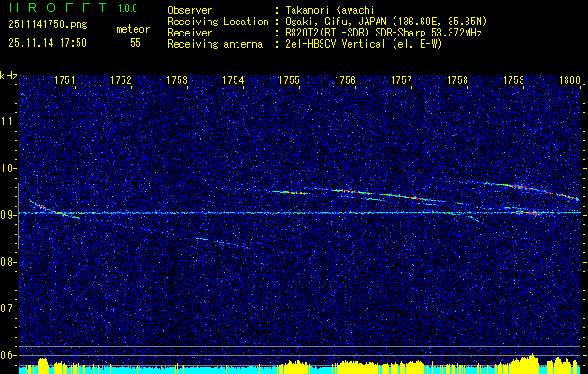Click the Receiving Location field label
Screen dimensions: 588x374
[218, 22]
